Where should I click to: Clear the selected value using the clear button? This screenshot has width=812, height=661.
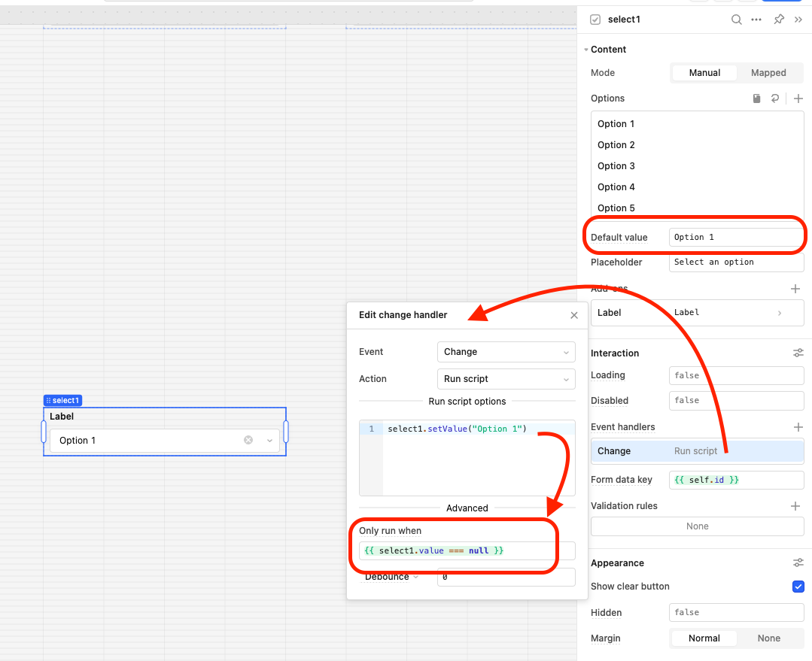click(x=248, y=440)
